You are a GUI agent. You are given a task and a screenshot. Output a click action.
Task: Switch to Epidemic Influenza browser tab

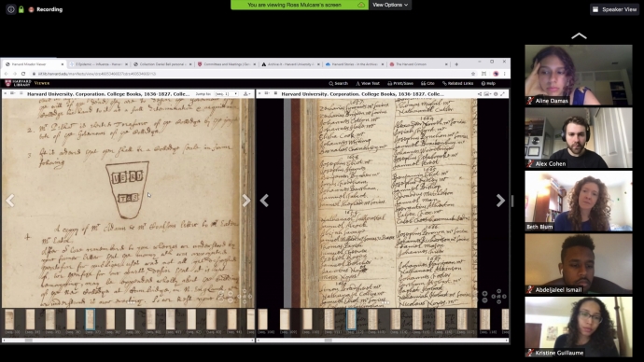point(98,64)
